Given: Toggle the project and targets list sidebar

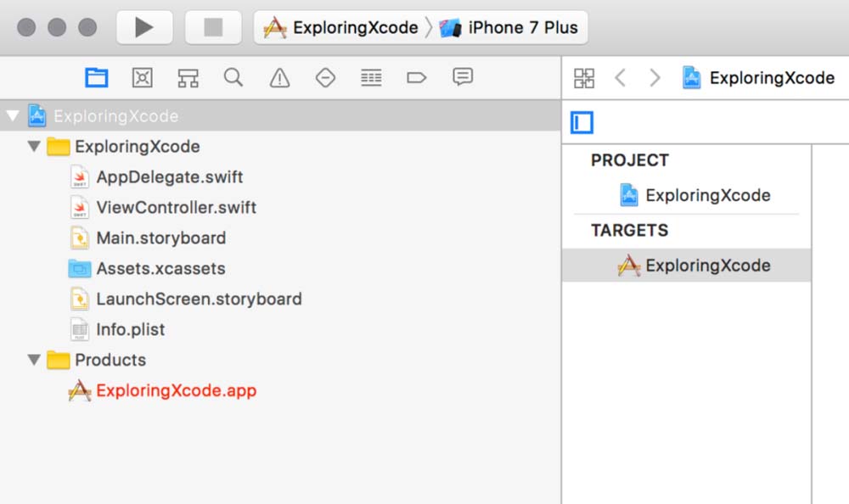Looking at the screenshot, I should pyautogui.click(x=582, y=123).
